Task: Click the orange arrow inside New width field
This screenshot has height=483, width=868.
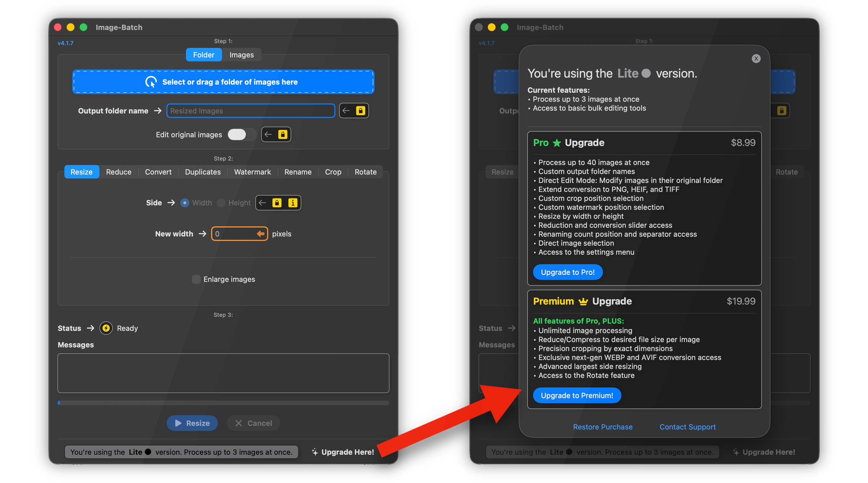Action: [260, 234]
